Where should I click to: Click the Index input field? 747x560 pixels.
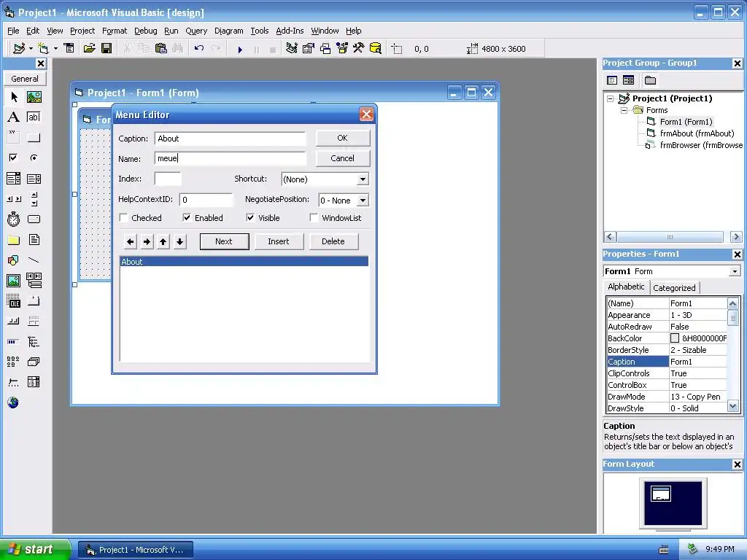pyautogui.click(x=169, y=179)
